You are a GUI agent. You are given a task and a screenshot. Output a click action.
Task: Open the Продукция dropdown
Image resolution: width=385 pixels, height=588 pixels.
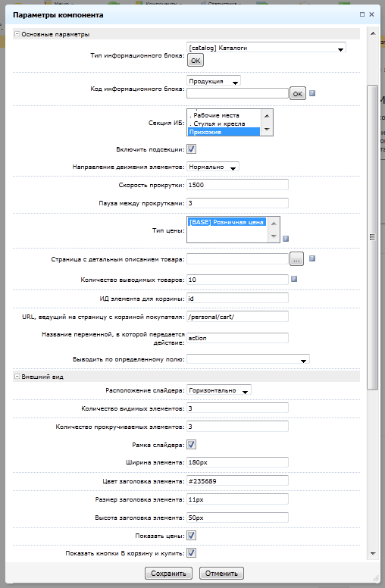(214, 81)
